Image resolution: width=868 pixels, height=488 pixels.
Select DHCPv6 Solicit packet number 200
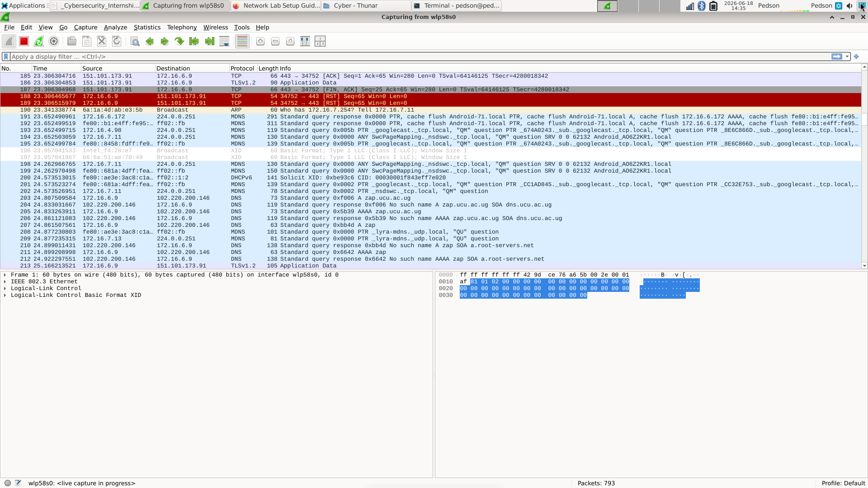pos(430,178)
